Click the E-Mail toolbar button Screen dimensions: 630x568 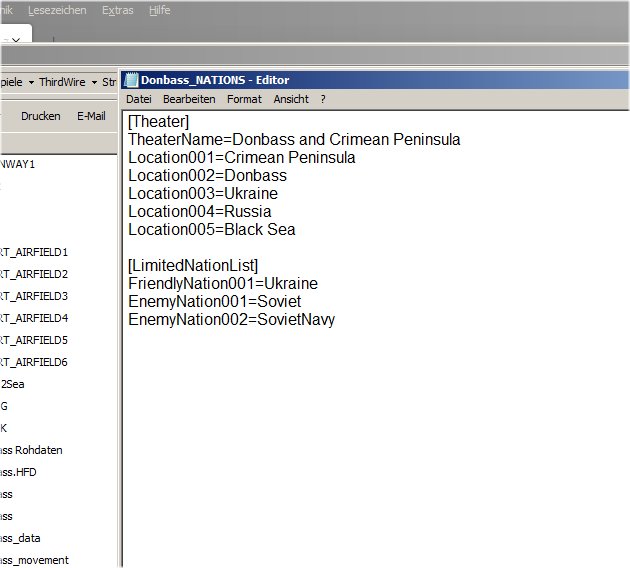[x=91, y=116]
